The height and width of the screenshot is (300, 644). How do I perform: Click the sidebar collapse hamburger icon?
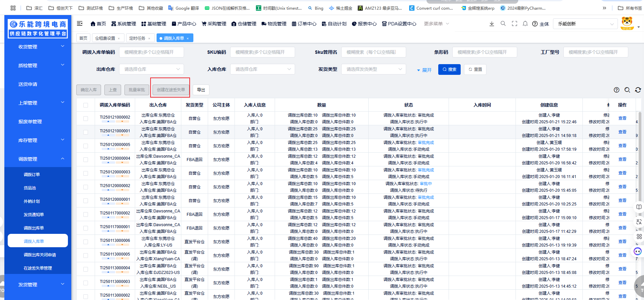[80, 23]
